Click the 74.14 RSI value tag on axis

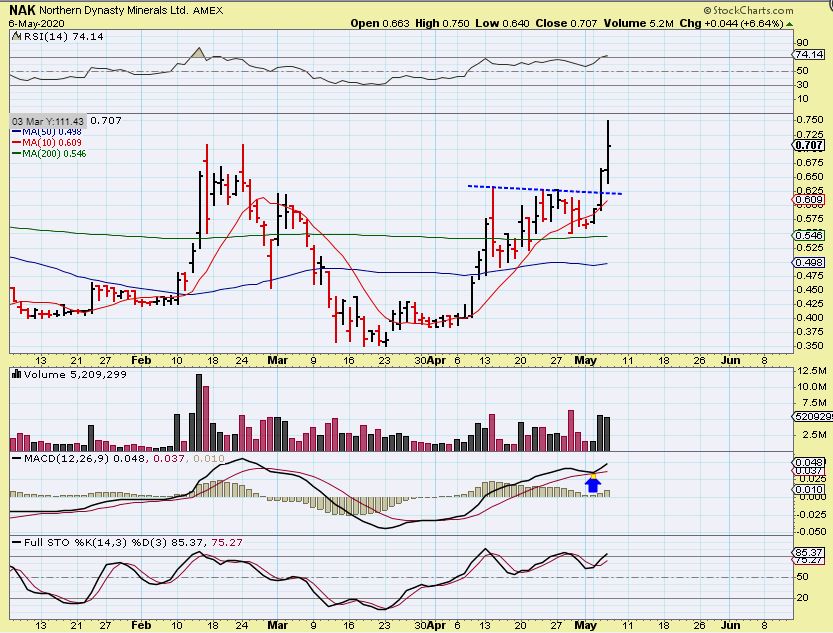pos(809,54)
